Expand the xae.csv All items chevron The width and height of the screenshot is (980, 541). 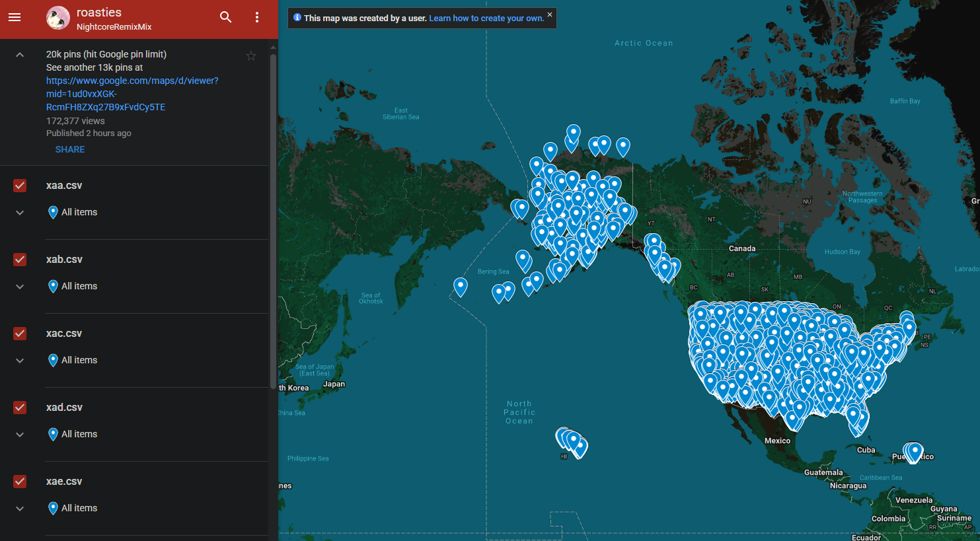(20, 509)
